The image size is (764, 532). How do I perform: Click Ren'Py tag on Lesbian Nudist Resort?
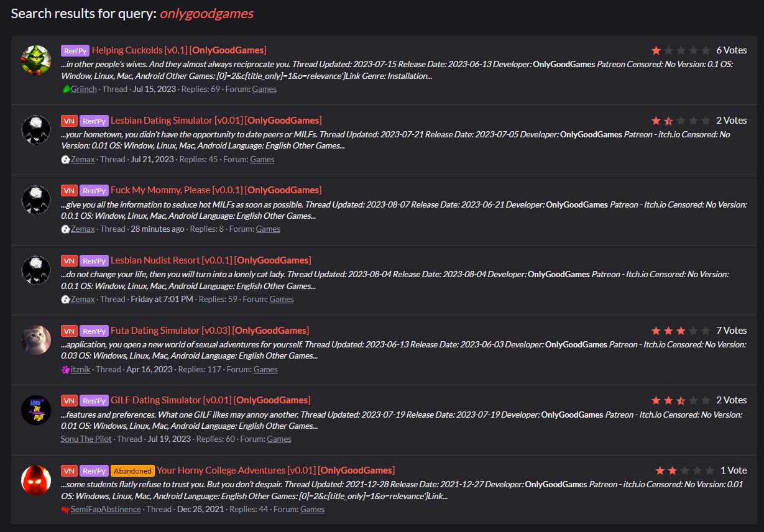click(94, 260)
